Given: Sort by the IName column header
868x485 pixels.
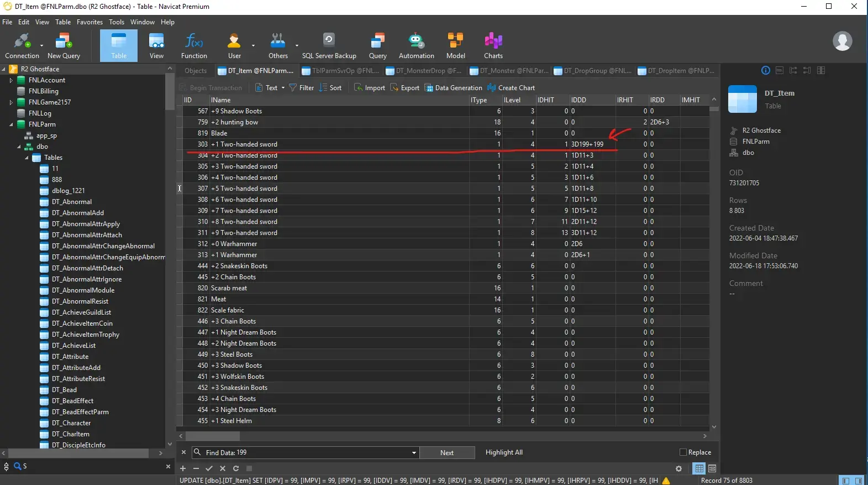Looking at the screenshot, I should pos(339,100).
